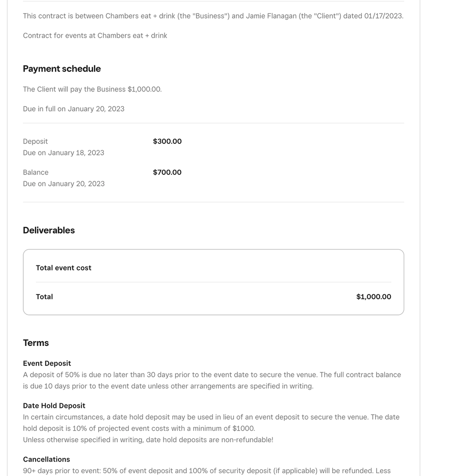Viewport: 451px width, 476px height.
Task: Click the non-refundable date hold deposits sentence
Action: point(148,440)
